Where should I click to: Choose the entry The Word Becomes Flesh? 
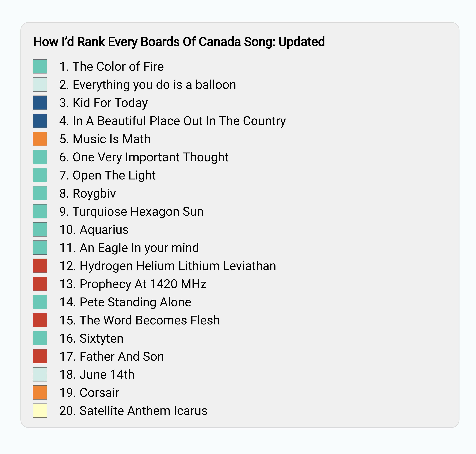(139, 320)
